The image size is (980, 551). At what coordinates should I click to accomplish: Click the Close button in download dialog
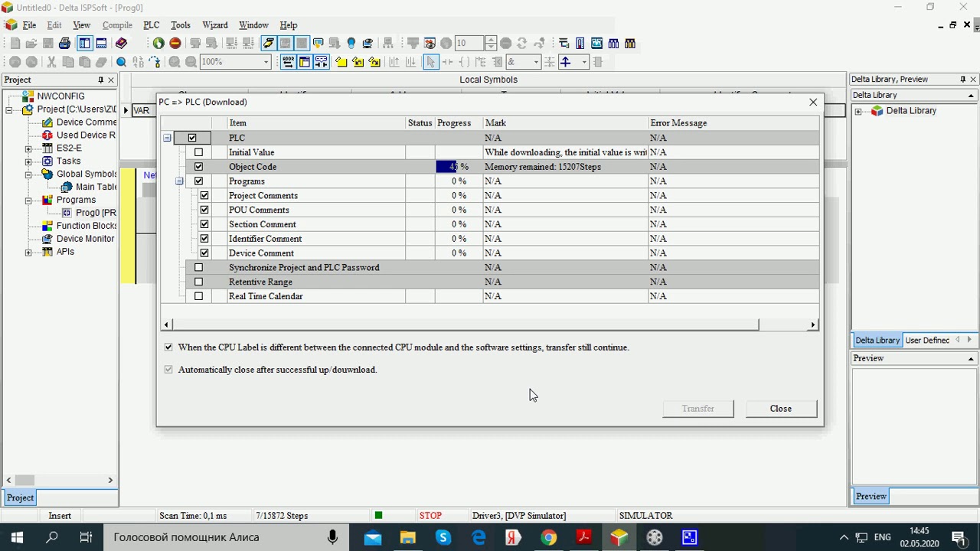click(781, 409)
